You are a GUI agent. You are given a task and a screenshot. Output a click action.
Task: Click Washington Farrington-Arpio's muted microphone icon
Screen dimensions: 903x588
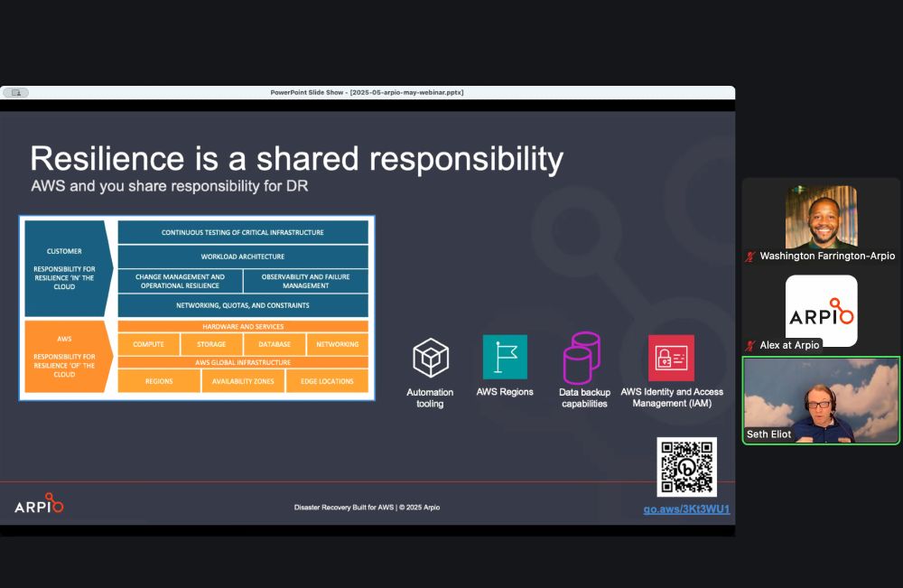pyautogui.click(x=749, y=257)
